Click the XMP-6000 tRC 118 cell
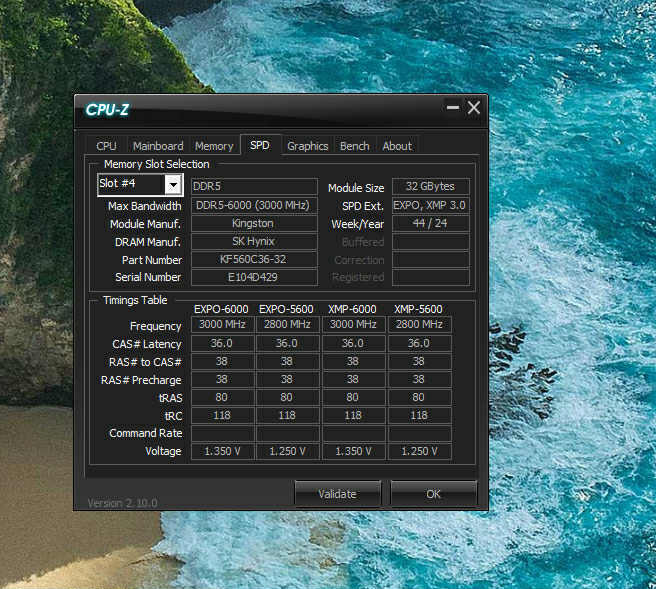The height and width of the screenshot is (589, 656). (354, 415)
